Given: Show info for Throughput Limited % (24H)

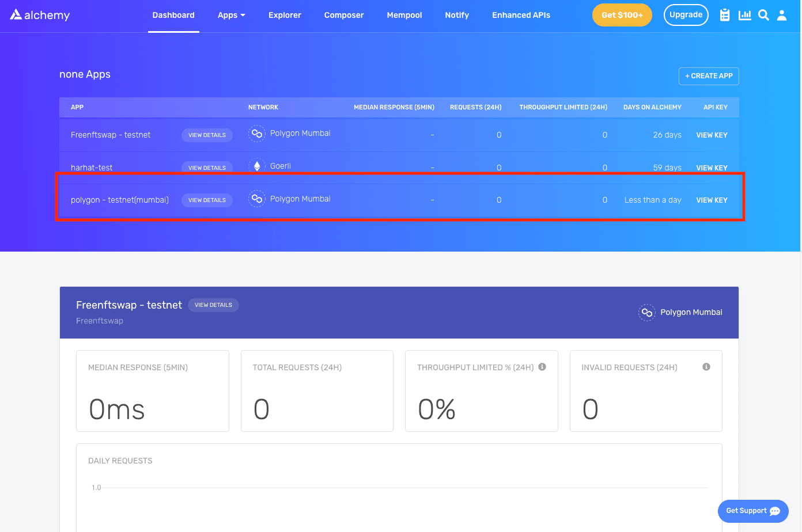Looking at the screenshot, I should (542, 367).
